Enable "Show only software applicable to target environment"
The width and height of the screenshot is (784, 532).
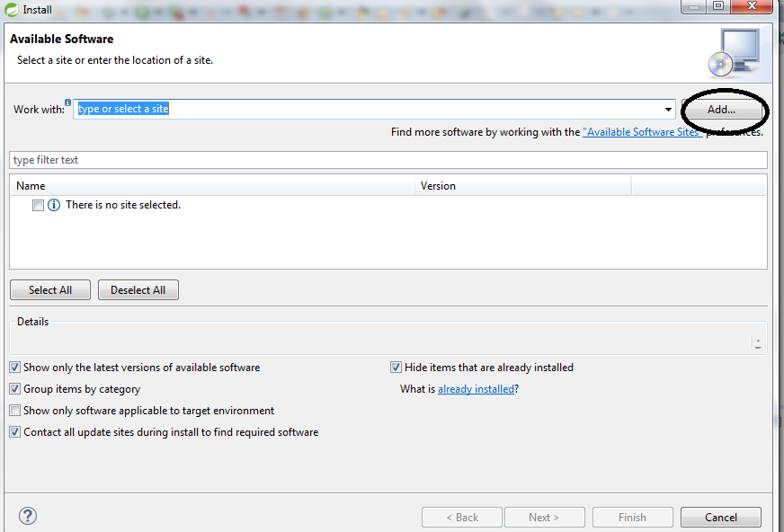pos(14,410)
